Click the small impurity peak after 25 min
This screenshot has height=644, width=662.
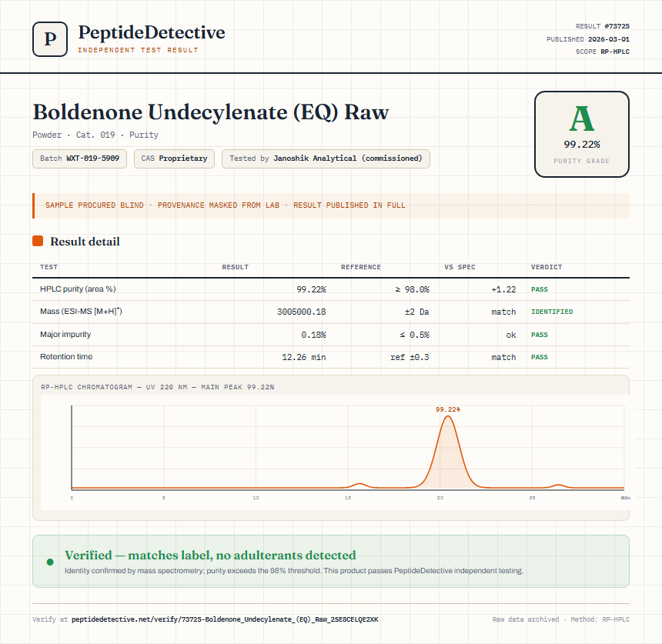(559, 486)
